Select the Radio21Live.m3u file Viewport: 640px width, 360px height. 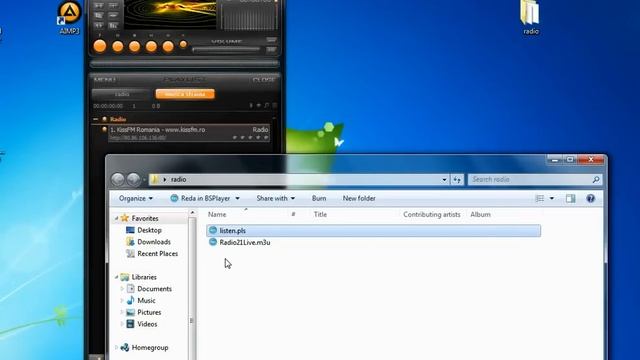[x=244, y=242]
